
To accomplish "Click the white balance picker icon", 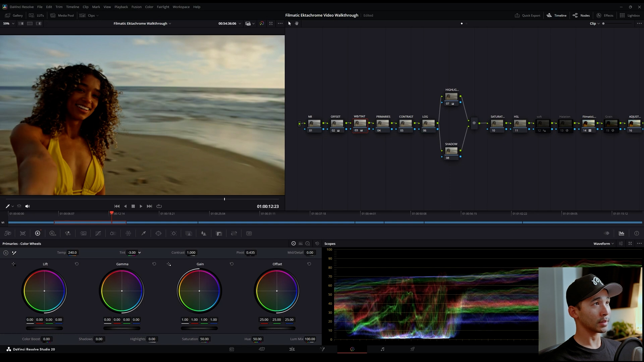I will (x=14, y=253).
